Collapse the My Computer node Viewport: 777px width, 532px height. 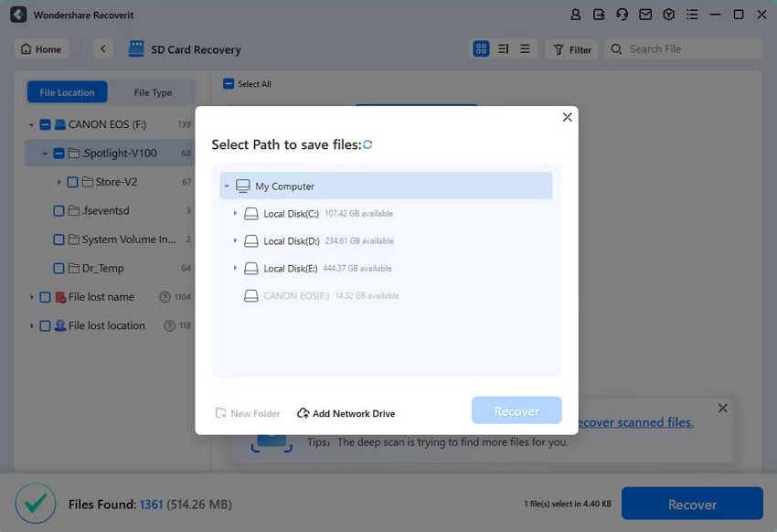point(227,186)
